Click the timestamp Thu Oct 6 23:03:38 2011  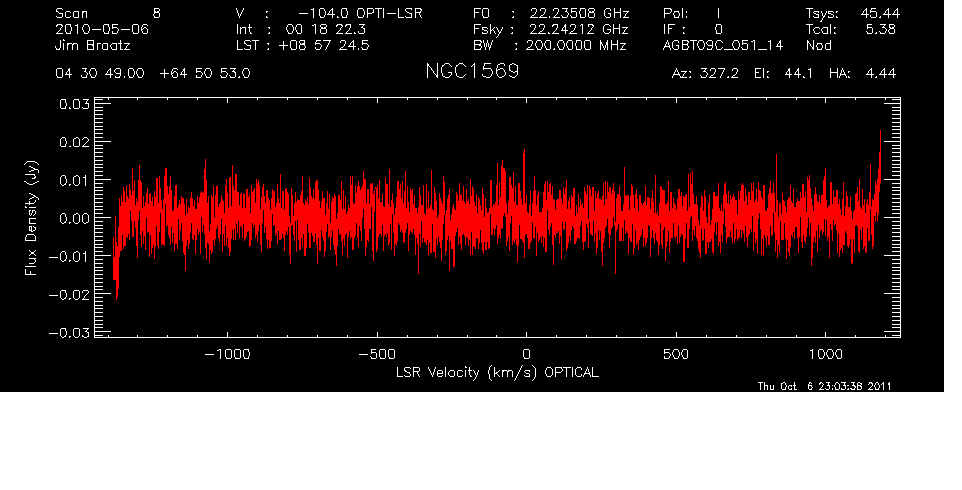pos(825,387)
